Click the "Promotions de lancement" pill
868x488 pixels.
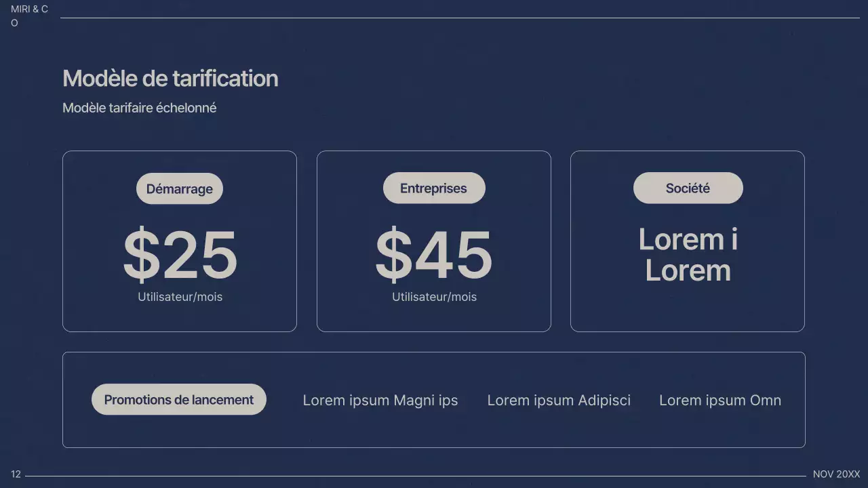pos(179,400)
